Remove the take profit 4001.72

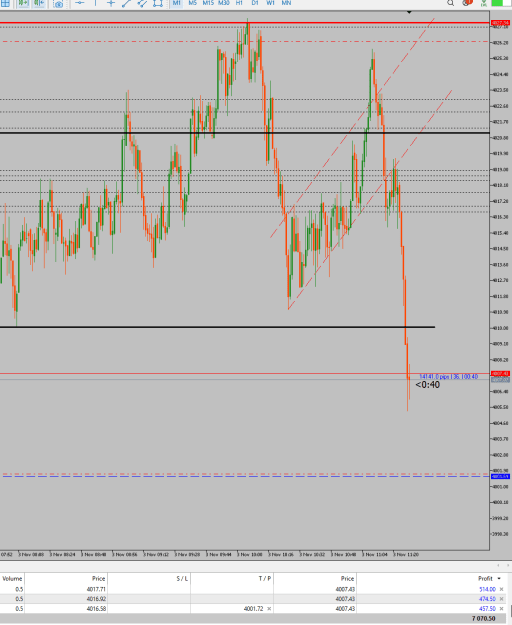[x=269, y=609]
